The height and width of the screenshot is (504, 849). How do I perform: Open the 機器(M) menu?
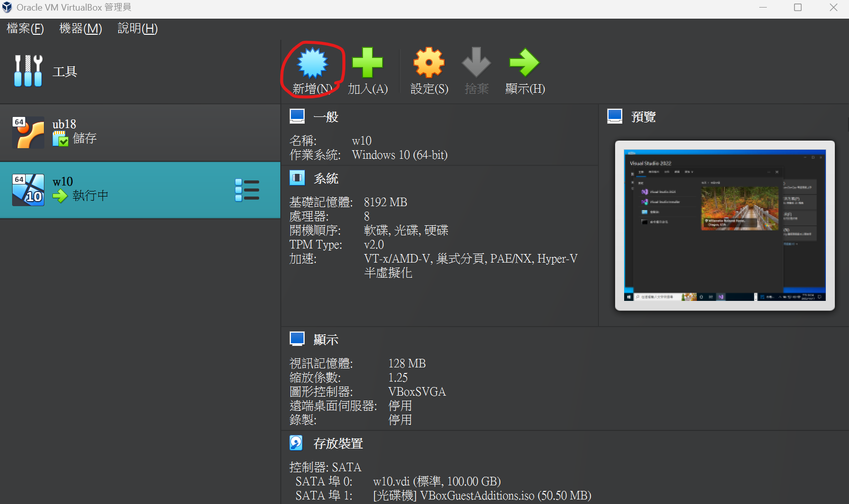tap(80, 29)
